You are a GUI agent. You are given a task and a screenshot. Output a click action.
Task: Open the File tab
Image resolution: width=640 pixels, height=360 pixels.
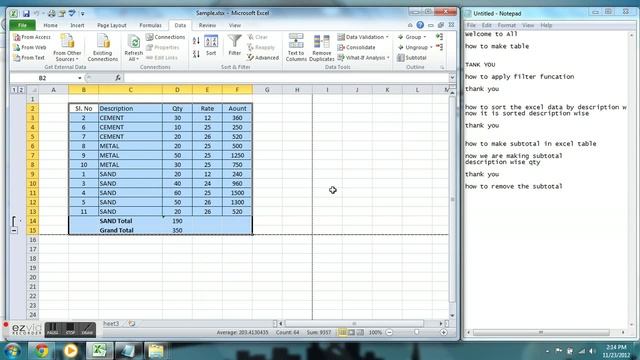pyautogui.click(x=22, y=25)
